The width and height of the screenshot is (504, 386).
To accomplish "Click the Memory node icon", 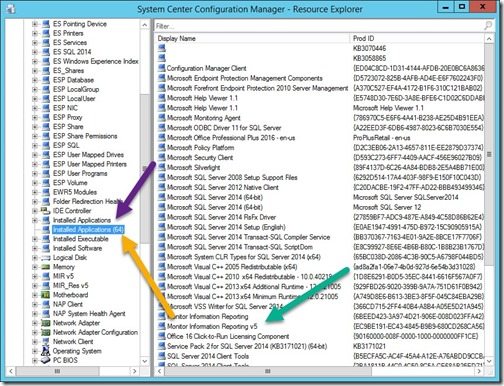I will (x=45, y=267).
